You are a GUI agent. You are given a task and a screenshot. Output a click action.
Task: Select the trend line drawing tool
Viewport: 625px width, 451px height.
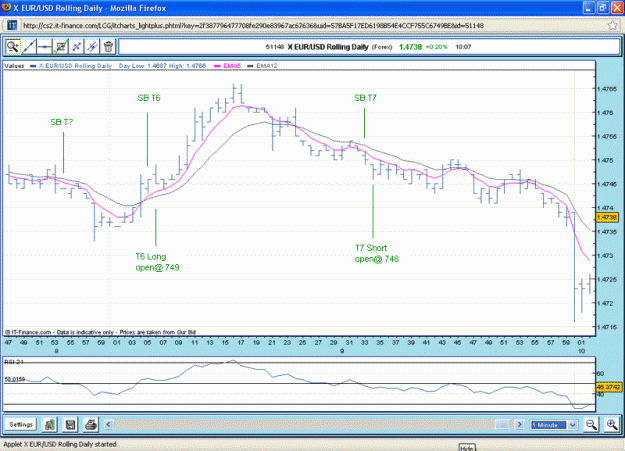(x=29, y=47)
